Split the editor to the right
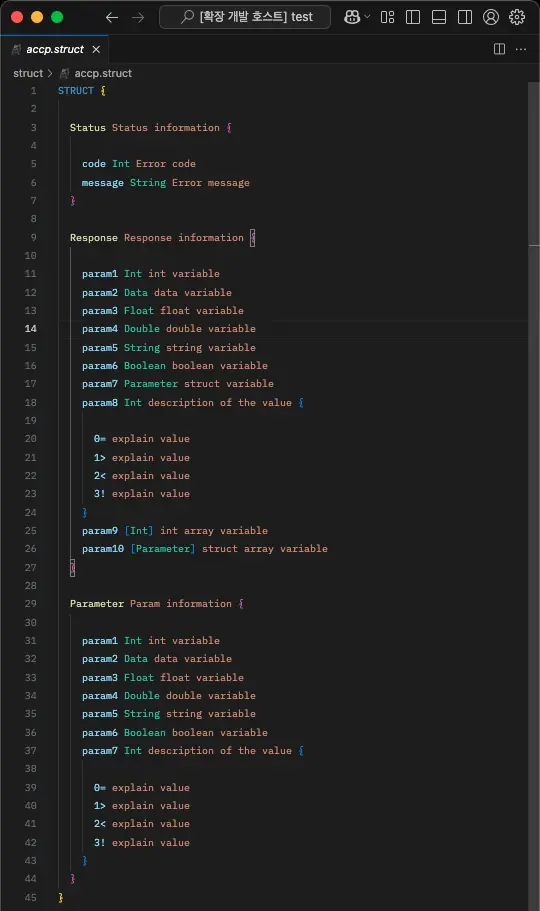 499,49
